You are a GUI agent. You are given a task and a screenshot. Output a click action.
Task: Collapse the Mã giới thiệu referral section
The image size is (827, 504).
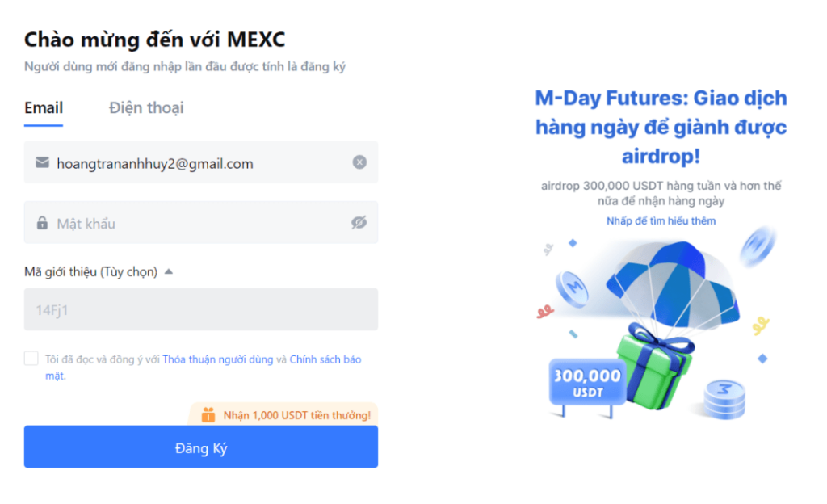coord(169,272)
